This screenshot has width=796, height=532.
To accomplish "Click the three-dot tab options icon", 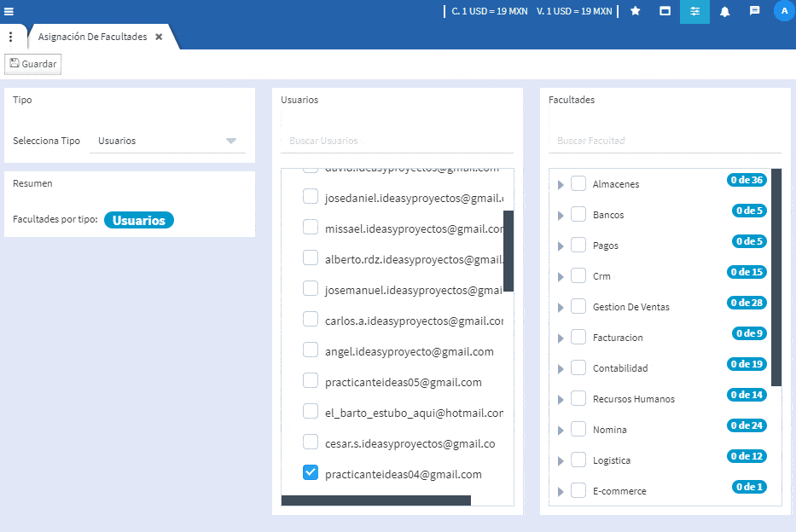I will (x=10, y=38).
